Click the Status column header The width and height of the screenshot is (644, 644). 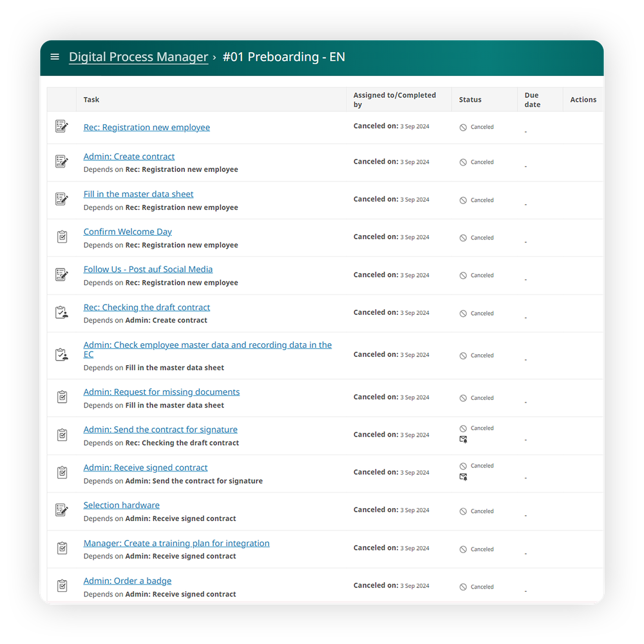(470, 99)
